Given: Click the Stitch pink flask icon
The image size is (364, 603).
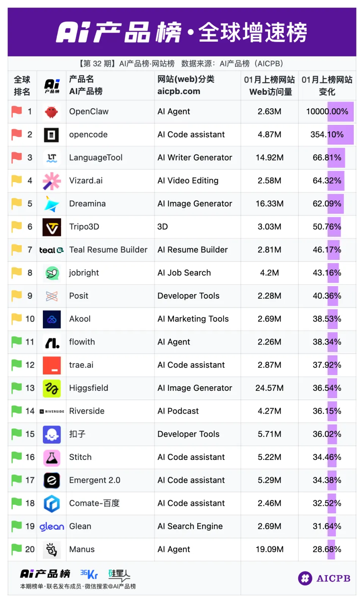Looking at the screenshot, I should [52, 457].
